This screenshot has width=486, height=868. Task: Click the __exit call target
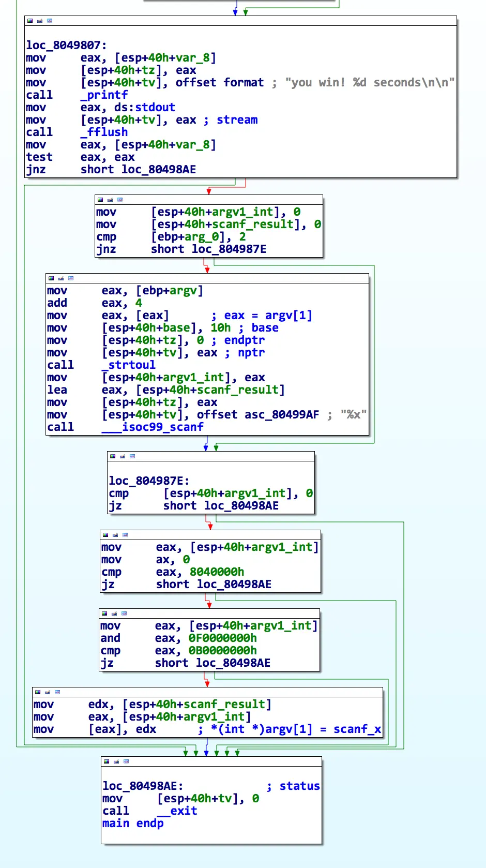(177, 811)
